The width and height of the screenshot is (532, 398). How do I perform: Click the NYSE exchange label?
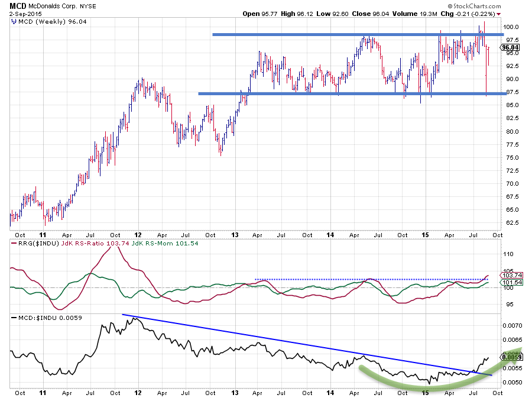click(88, 6)
